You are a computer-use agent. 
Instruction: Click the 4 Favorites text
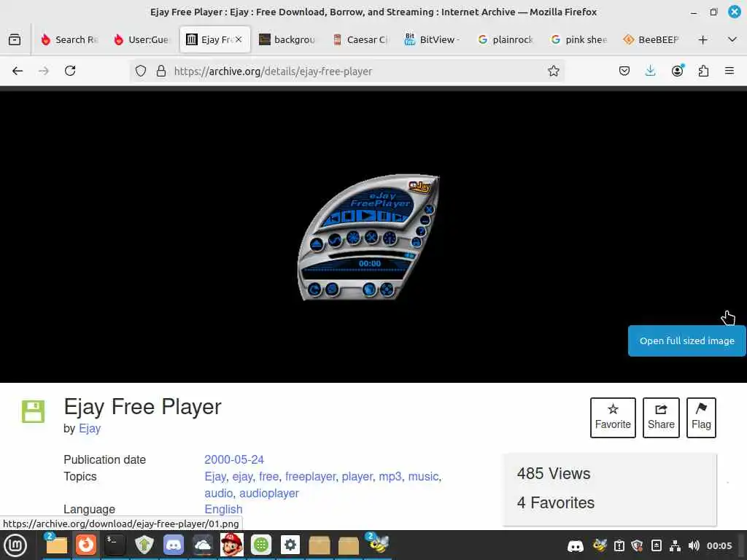coord(555,502)
